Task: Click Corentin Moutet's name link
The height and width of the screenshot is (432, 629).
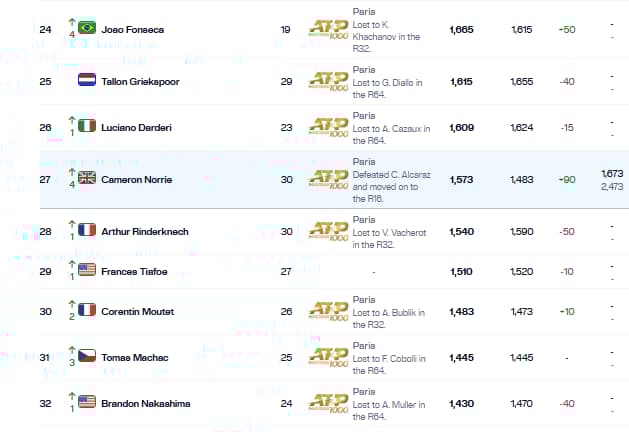Action: point(137,311)
